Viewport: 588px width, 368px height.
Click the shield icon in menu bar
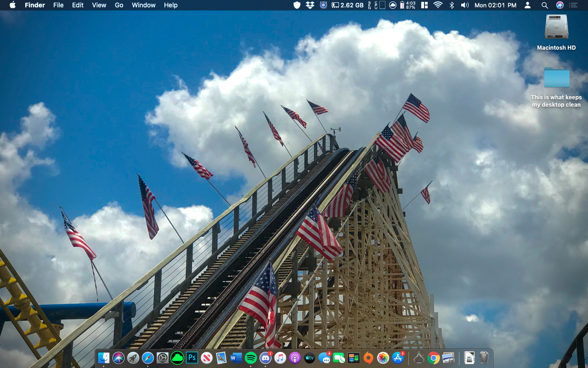[297, 5]
